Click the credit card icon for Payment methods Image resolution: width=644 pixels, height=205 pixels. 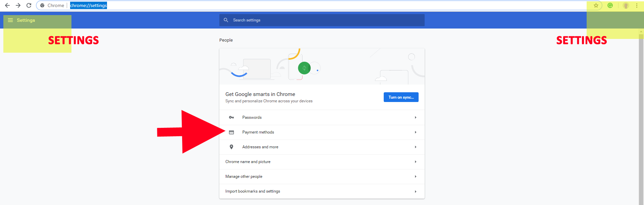(x=231, y=132)
